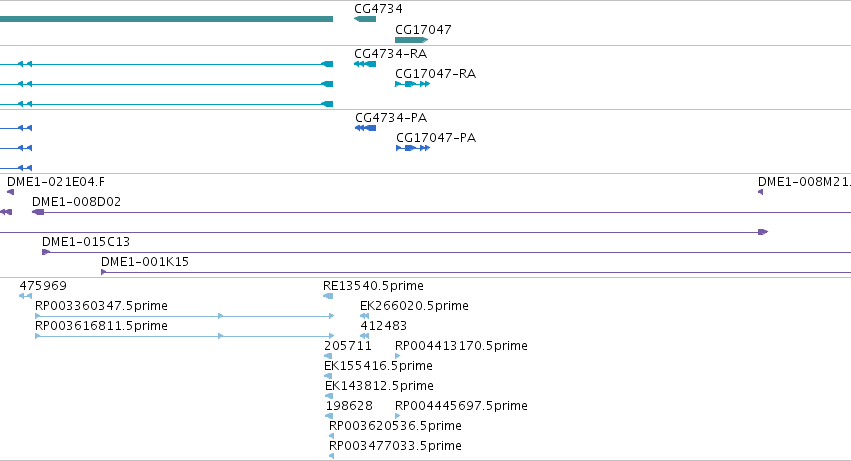Click the CG4734-RA transcript glyph

pyautogui.click(x=365, y=64)
